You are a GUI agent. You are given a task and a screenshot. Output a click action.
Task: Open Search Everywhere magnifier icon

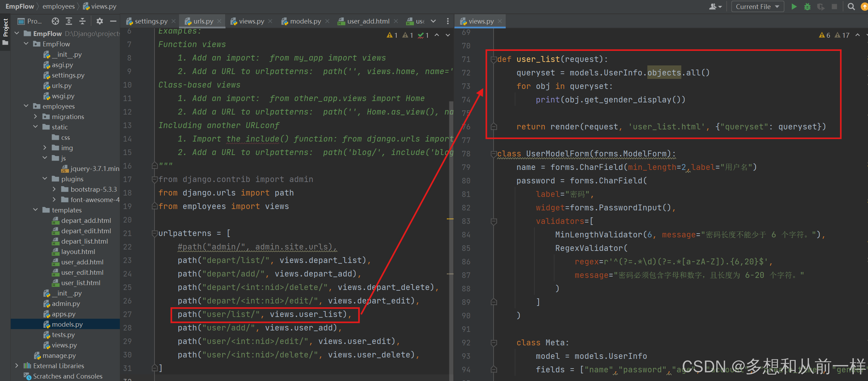[x=851, y=7]
